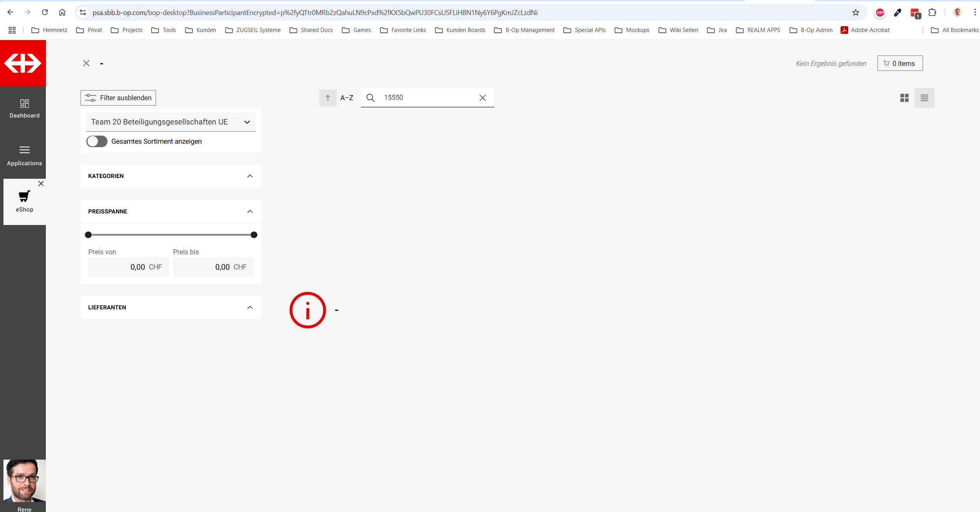Open the Dashboard from the sidebar
Screen dimensions: 980x512
(24, 108)
